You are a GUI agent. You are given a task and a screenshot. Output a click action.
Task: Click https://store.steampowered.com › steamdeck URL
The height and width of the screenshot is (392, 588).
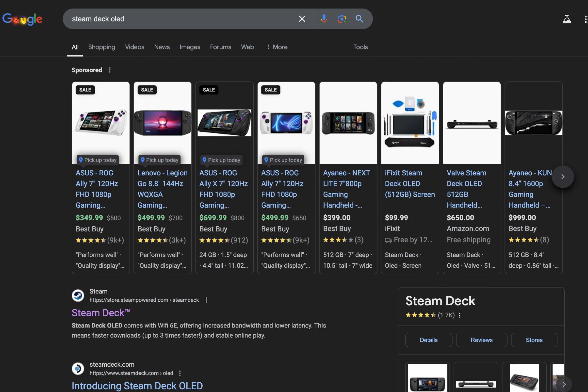tap(144, 300)
